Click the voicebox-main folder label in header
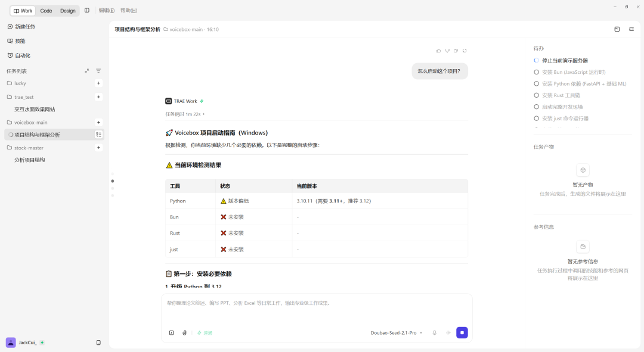 pyautogui.click(x=183, y=30)
